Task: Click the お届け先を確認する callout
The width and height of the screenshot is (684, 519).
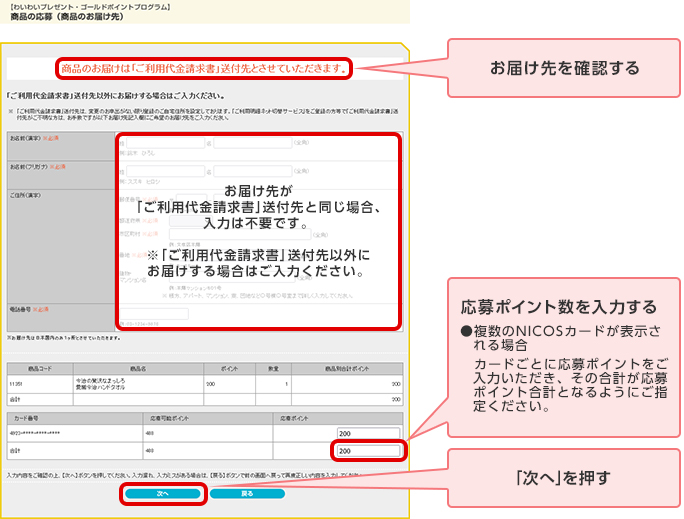Action: pyautogui.click(x=564, y=69)
